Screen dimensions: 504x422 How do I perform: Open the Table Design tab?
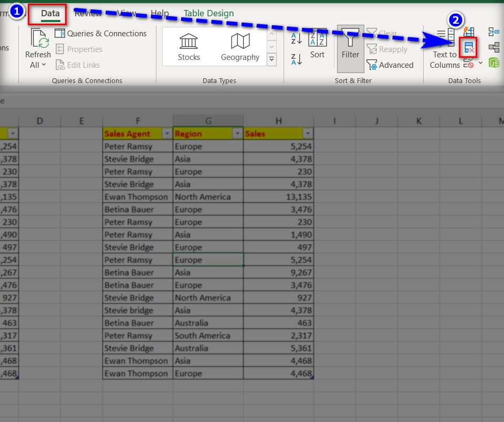(x=208, y=13)
